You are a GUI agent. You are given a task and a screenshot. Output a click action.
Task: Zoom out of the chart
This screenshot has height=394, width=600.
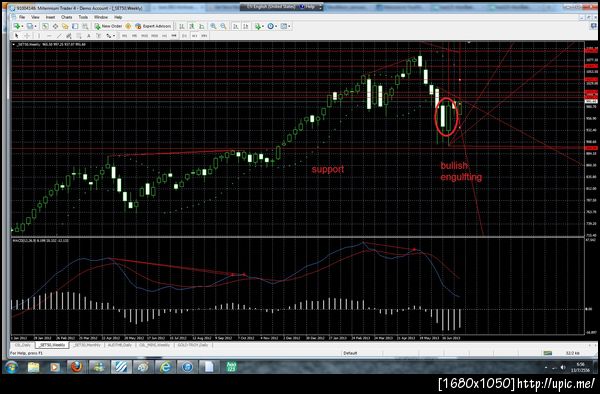(x=223, y=26)
